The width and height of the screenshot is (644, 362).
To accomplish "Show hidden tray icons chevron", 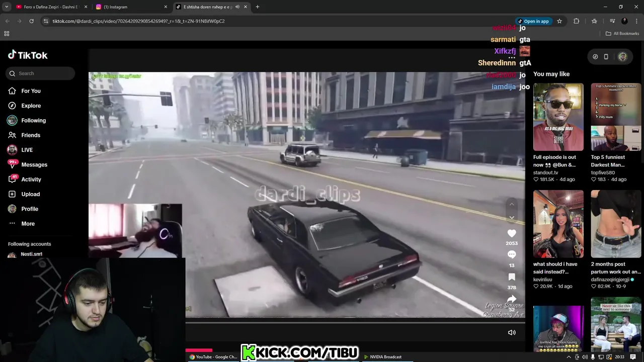I will click(x=569, y=357).
